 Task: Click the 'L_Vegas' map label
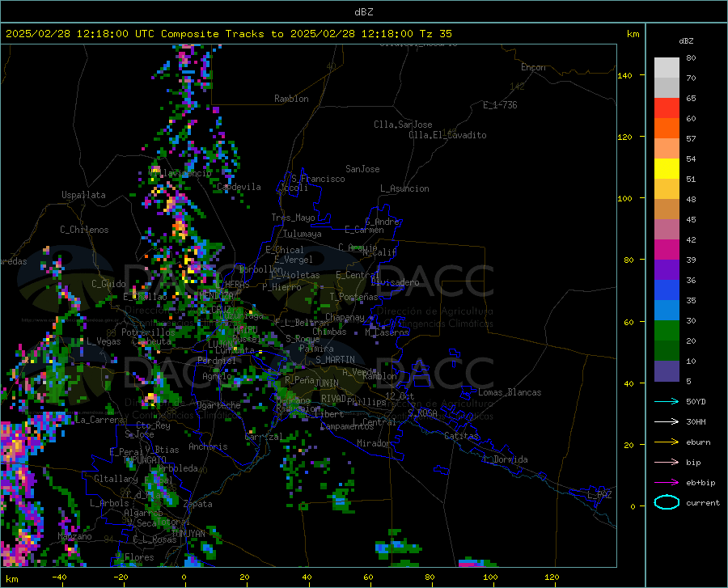pyautogui.click(x=104, y=341)
